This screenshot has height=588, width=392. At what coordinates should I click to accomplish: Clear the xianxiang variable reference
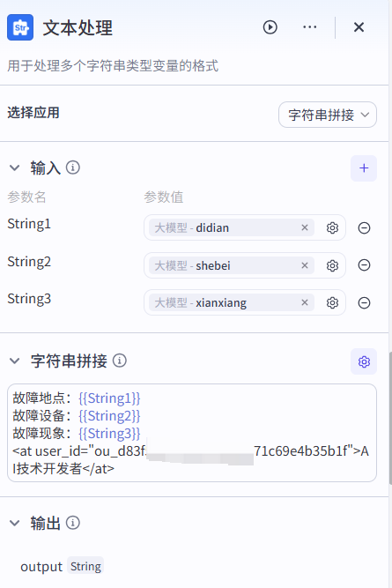click(x=305, y=302)
